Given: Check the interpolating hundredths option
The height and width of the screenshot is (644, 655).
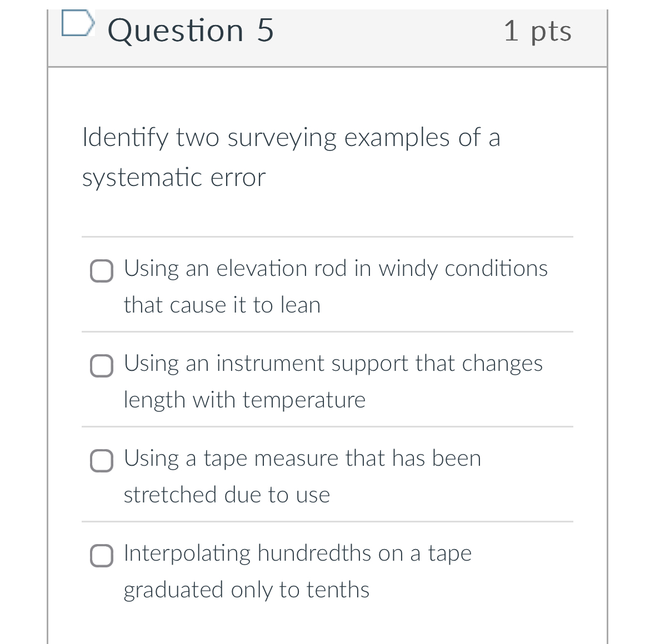Looking at the screenshot, I should pyautogui.click(x=101, y=556).
